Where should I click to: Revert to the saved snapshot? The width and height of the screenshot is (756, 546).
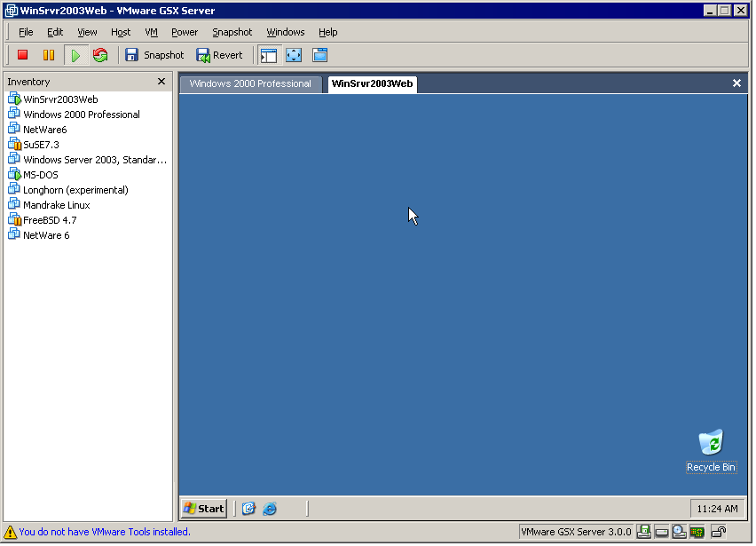point(219,55)
